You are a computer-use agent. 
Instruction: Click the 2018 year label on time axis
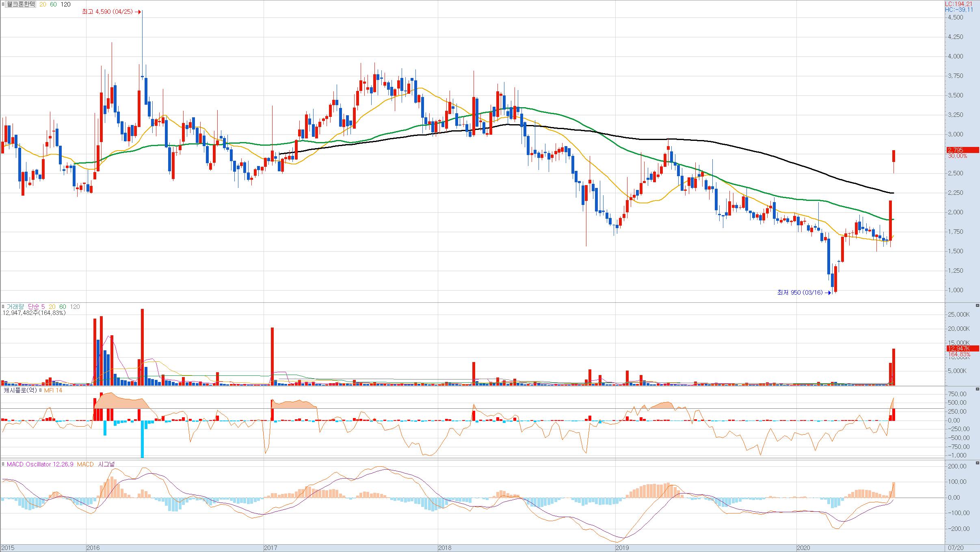click(x=444, y=548)
